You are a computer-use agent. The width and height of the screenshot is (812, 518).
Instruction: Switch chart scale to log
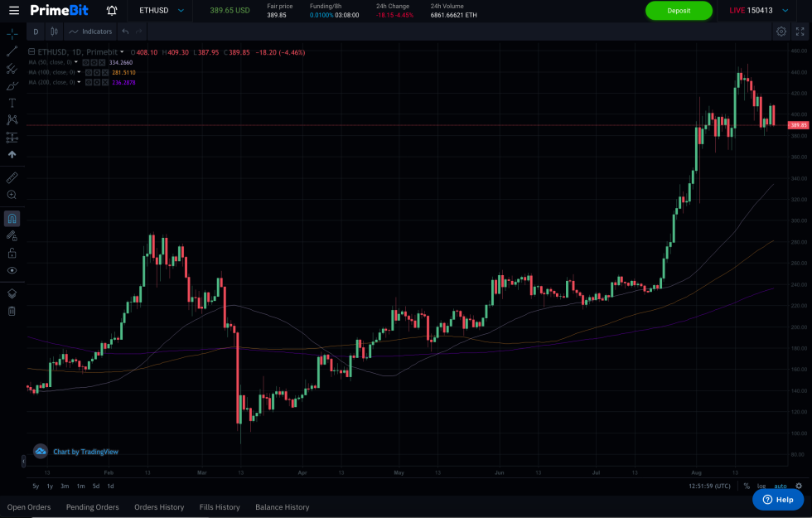pos(762,486)
